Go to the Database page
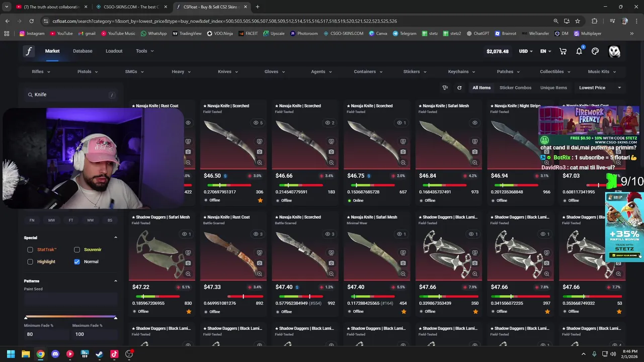This screenshot has height=362, width=644. [83, 51]
